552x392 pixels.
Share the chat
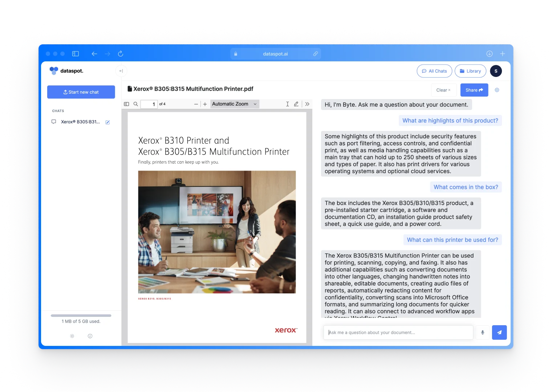pyautogui.click(x=474, y=90)
